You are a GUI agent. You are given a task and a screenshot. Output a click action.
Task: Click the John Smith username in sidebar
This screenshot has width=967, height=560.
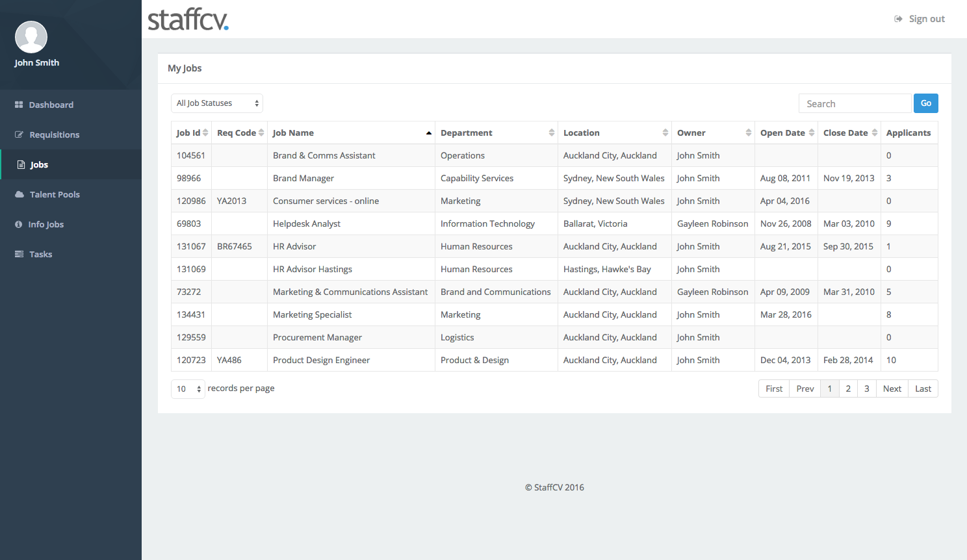[x=37, y=62]
